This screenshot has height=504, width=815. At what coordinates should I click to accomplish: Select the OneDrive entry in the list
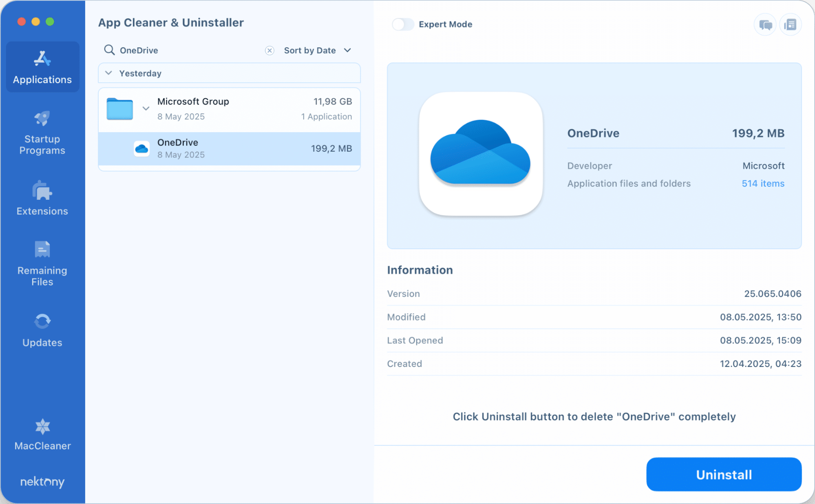point(229,148)
